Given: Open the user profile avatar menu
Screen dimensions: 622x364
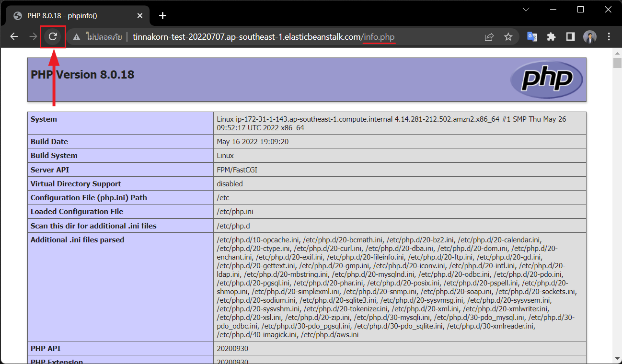Looking at the screenshot, I should (x=589, y=37).
